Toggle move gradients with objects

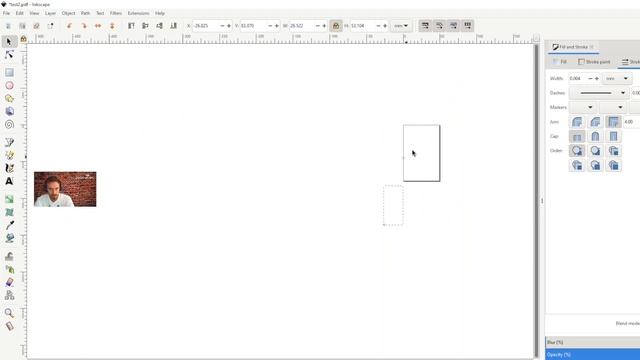453,26
